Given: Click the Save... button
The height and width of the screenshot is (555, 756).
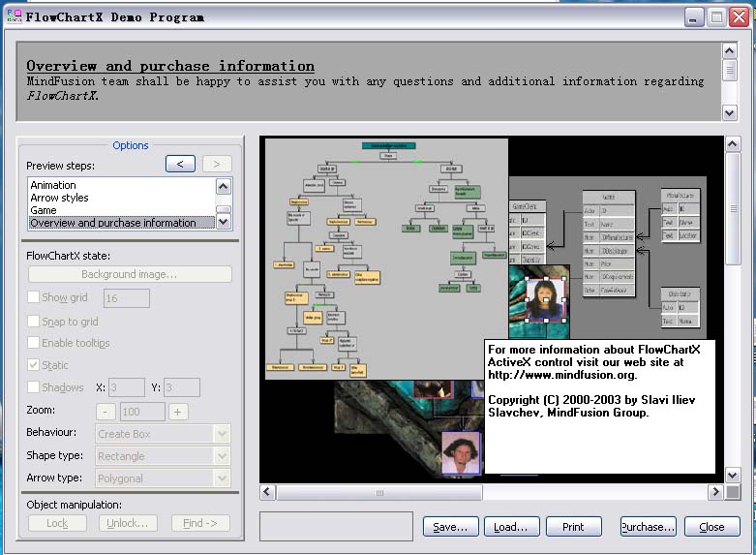Looking at the screenshot, I should (x=451, y=527).
